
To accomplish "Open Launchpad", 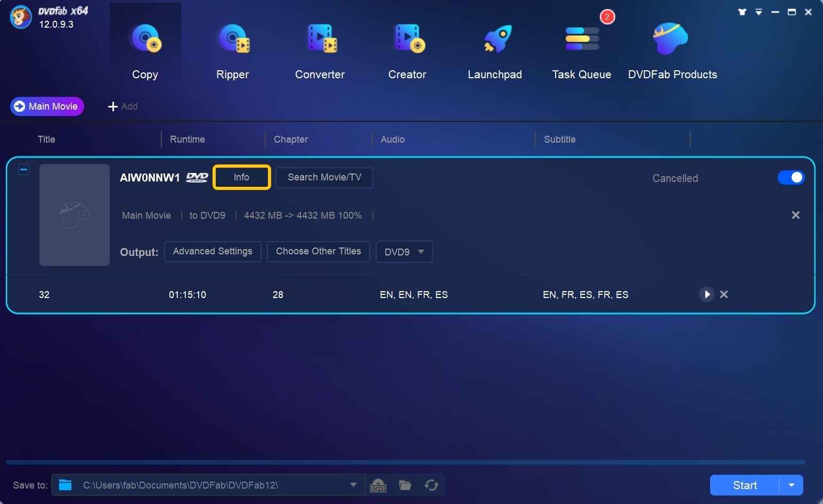I will point(494,51).
